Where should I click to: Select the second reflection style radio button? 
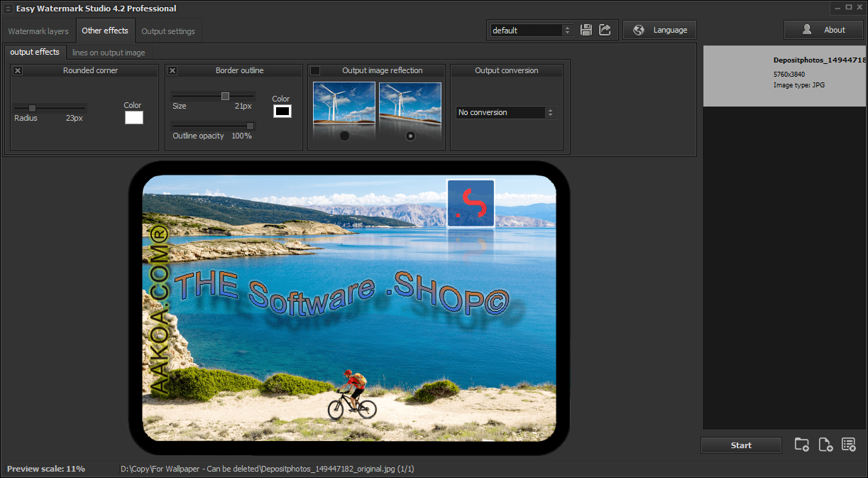410,135
